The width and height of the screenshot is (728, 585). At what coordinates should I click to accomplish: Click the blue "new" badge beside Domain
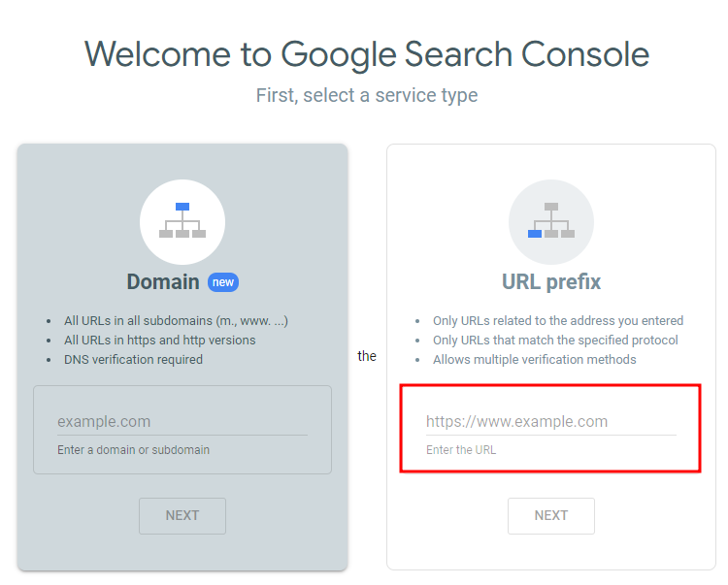coord(223,282)
